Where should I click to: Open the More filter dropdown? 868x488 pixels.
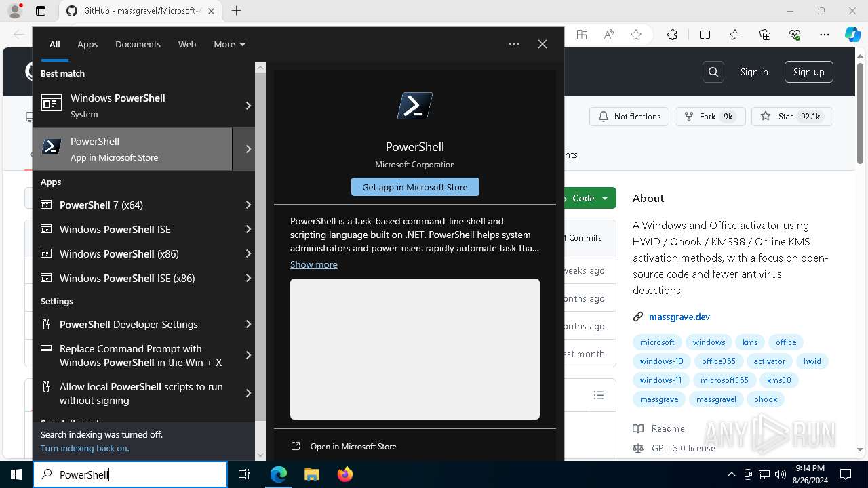point(230,44)
